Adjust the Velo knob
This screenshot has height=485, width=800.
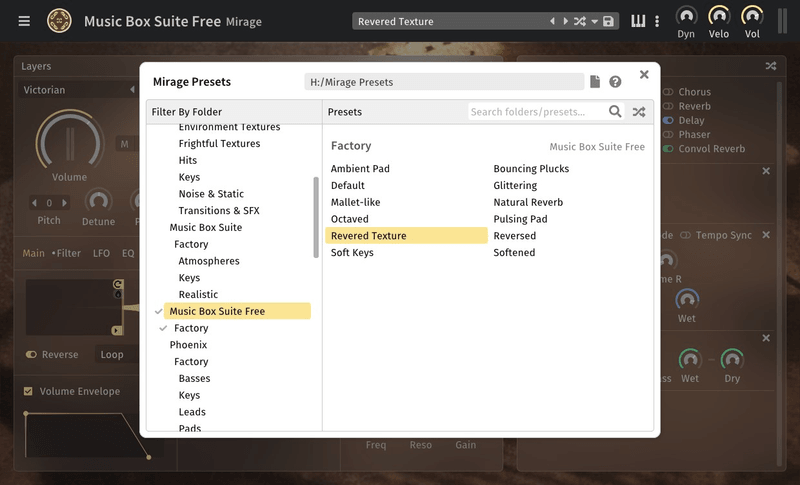coord(719,16)
